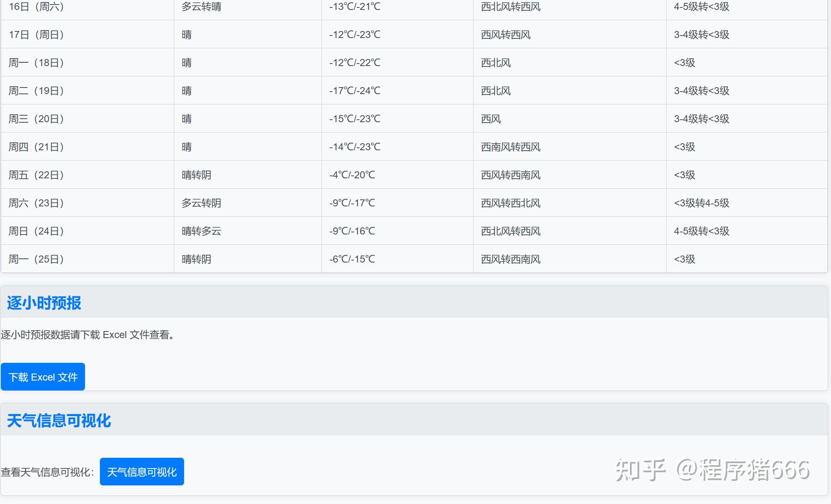
Task: Click the 多云转晴 cell for 16日
Action: coord(201,7)
